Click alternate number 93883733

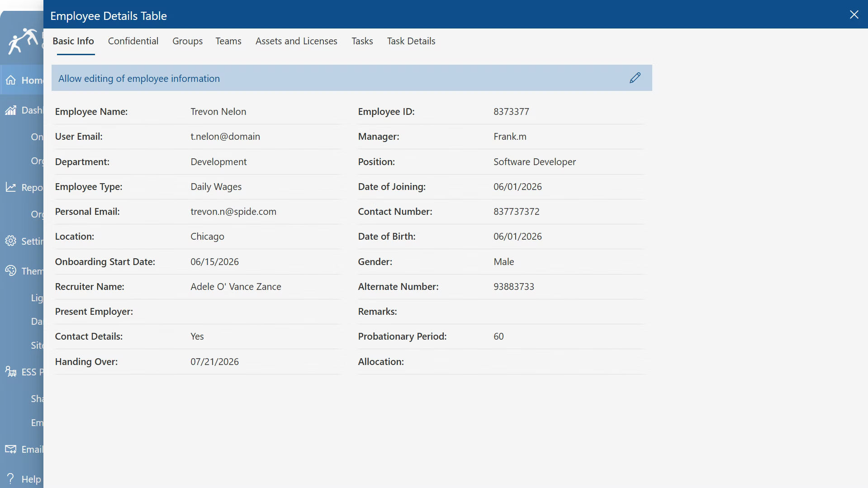[x=514, y=287]
